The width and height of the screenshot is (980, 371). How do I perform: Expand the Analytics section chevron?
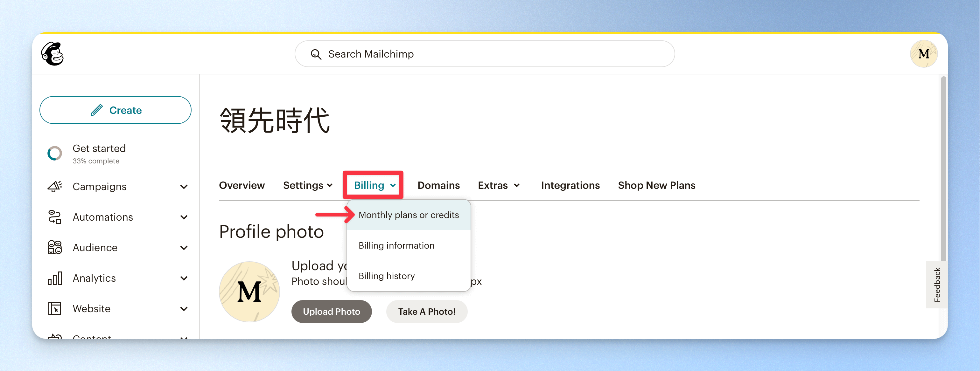pyautogui.click(x=184, y=278)
